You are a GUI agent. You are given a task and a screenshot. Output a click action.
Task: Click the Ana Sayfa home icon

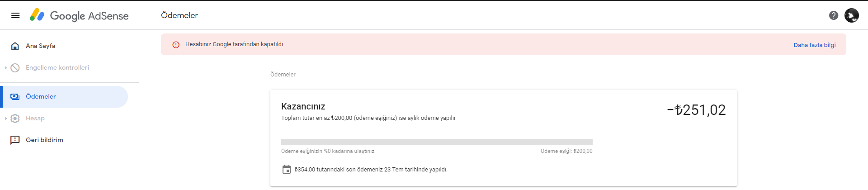[x=15, y=46]
